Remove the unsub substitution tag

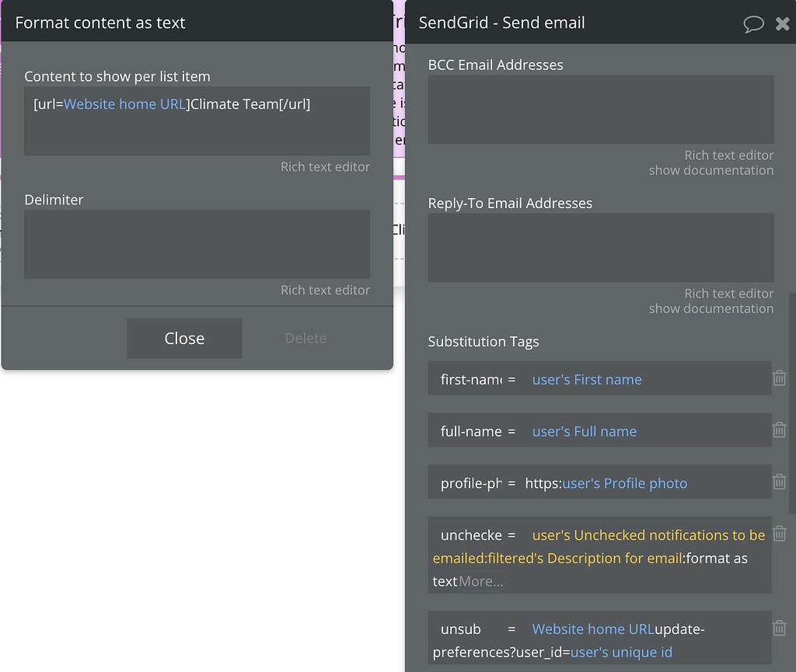pyautogui.click(x=780, y=628)
